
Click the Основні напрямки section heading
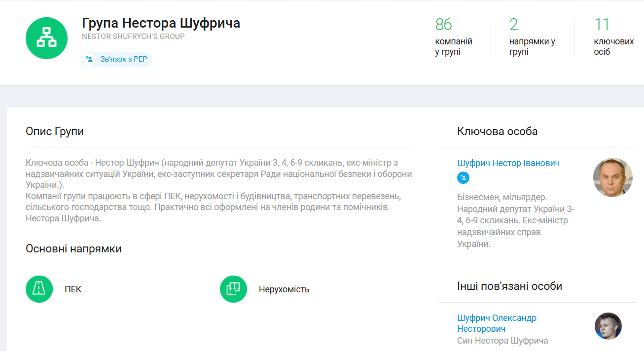click(x=73, y=249)
